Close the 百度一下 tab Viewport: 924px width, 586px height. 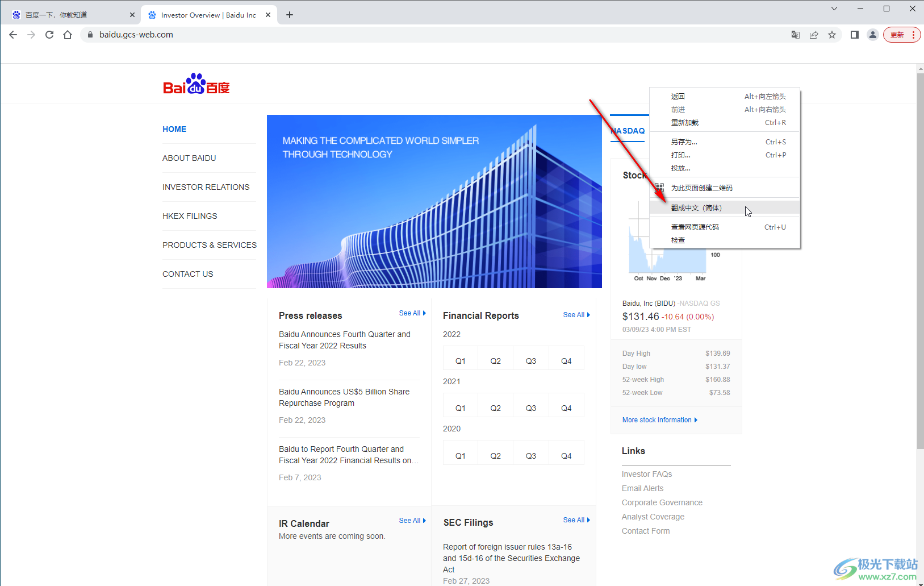coord(132,15)
